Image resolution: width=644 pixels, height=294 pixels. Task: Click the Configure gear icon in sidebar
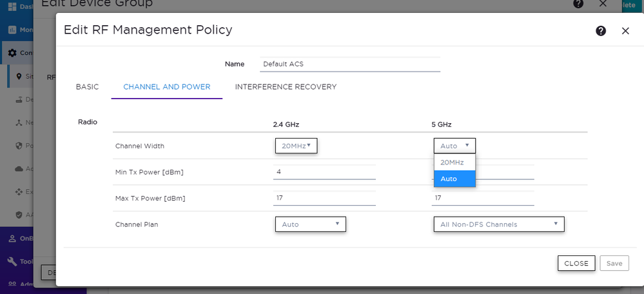click(x=12, y=53)
